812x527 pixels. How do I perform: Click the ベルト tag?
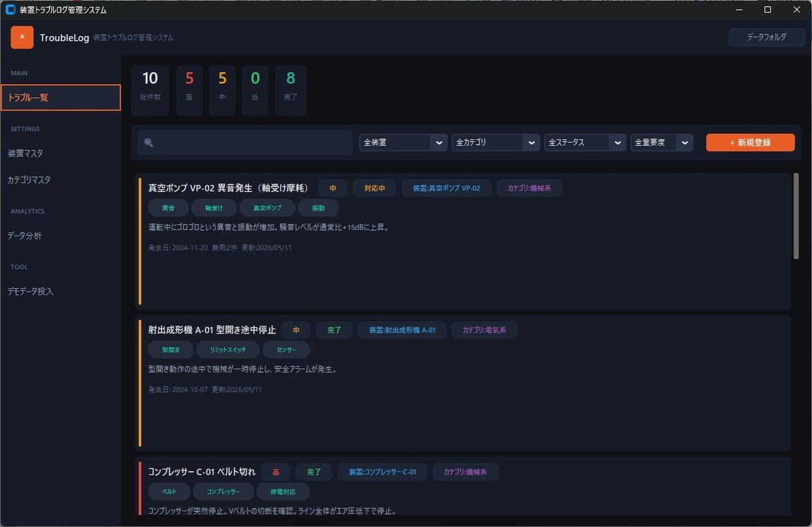pos(170,492)
